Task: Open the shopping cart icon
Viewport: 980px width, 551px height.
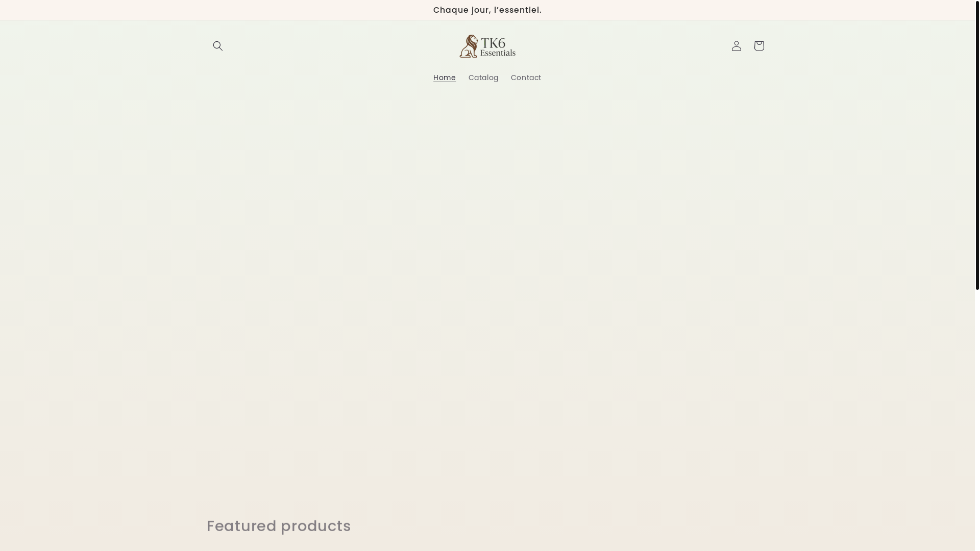Action: coord(758,46)
